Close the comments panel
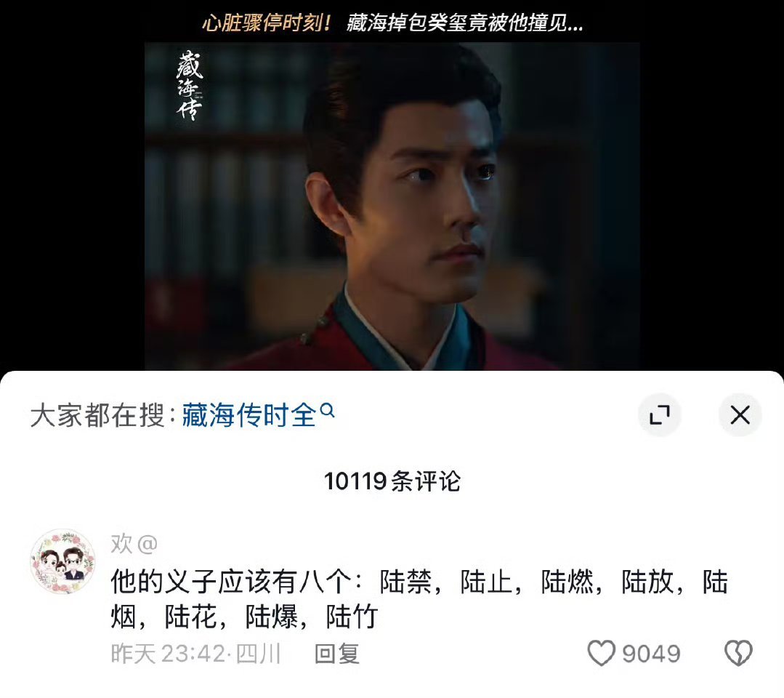Viewport: 784px width, 698px height. (x=740, y=414)
